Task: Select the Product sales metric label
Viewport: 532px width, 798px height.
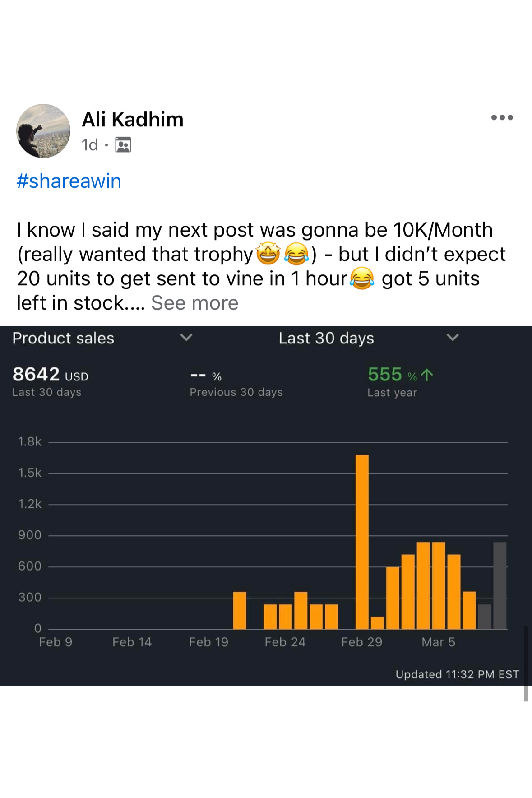Action: point(63,338)
